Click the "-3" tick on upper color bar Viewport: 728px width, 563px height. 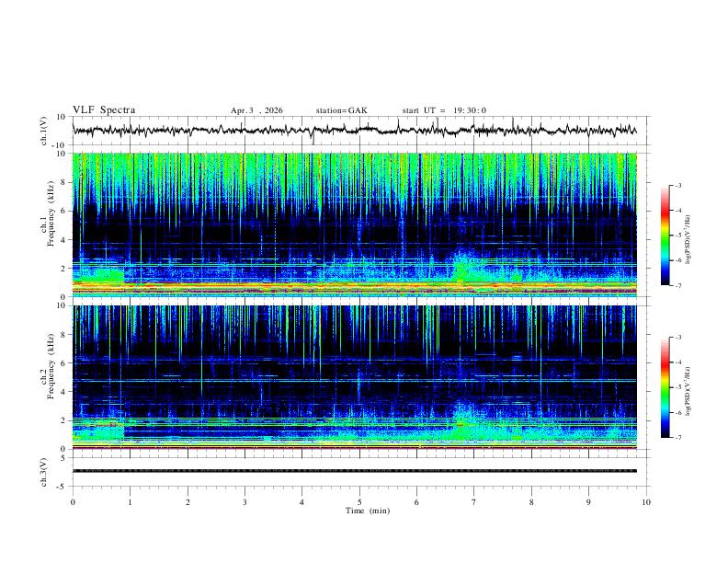point(677,186)
